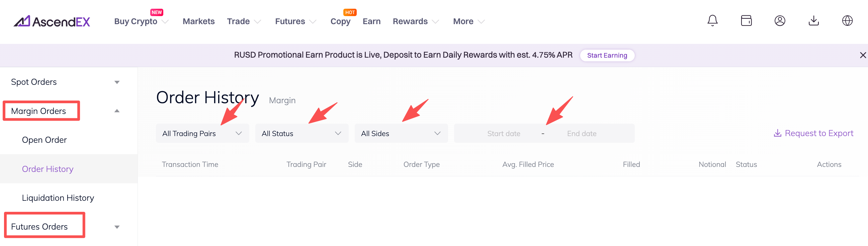Open the All Trading Pairs dropdown
Screen dimensions: 868x246
[x=202, y=133]
